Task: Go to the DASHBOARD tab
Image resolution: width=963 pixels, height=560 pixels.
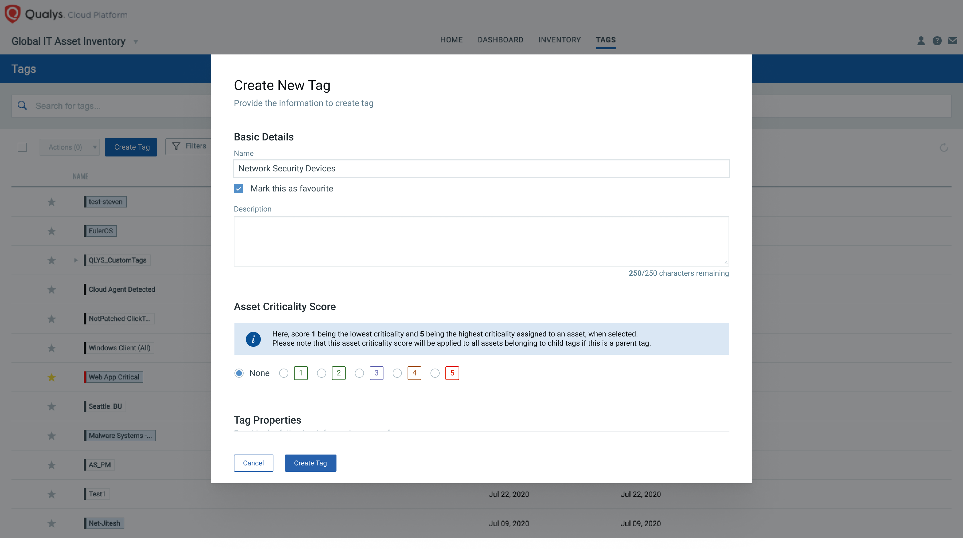Action: pos(500,40)
